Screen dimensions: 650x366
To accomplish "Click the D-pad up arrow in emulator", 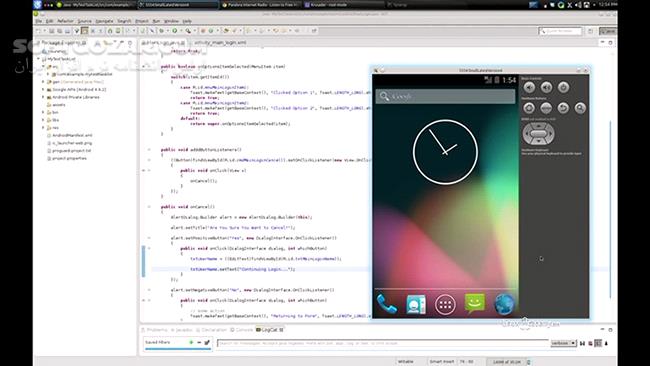I will pyautogui.click(x=538, y=125).
